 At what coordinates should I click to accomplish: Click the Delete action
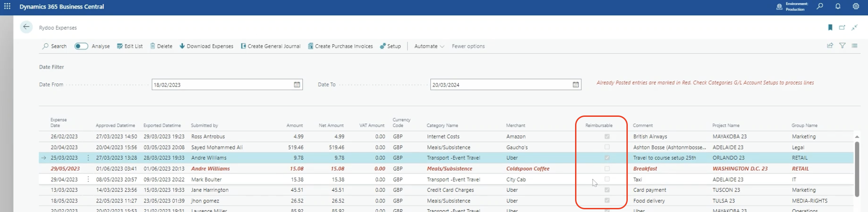point(161,46)
